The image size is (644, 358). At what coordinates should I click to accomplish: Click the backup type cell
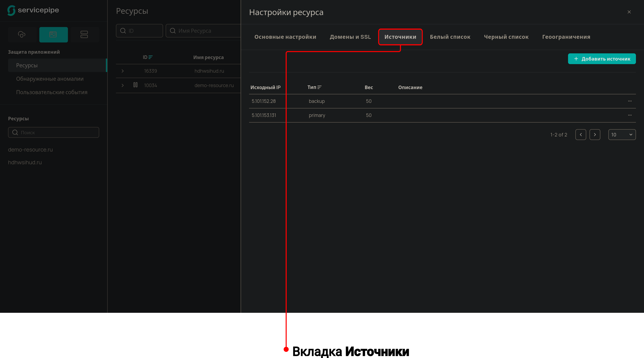pyautogui.click(x=316, y=101)
